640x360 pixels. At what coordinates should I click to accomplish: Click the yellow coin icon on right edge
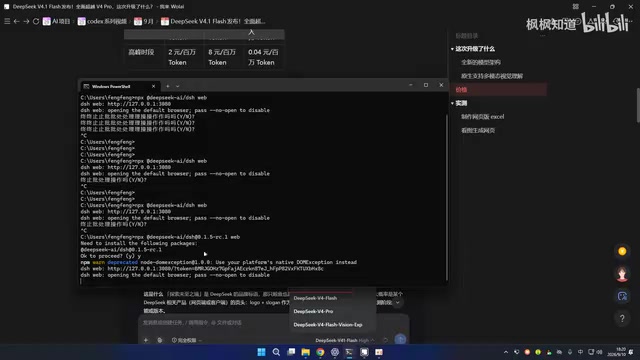coord(622,251)
